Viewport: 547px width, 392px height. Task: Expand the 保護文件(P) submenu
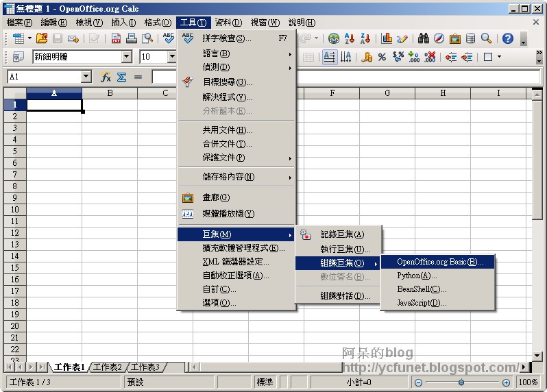pos(236,158)
